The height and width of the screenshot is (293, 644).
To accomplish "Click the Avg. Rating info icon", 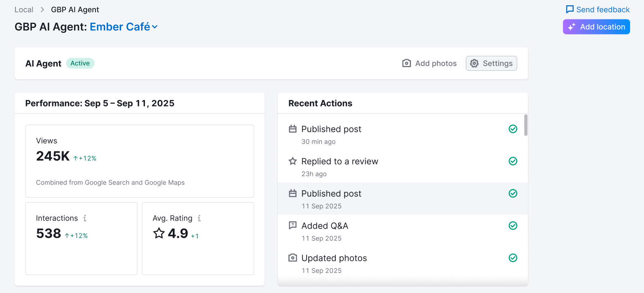I will click(199, 218).
